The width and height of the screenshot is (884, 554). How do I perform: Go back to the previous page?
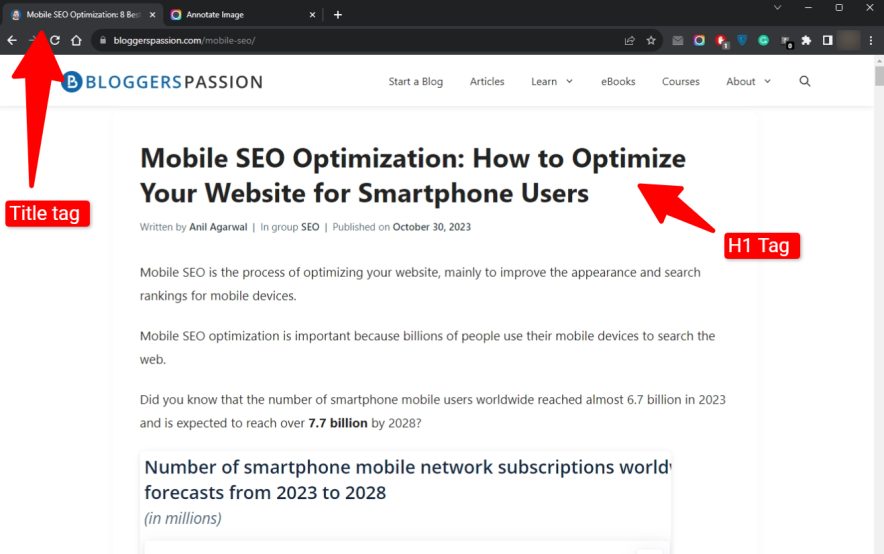tap(12, 41)
